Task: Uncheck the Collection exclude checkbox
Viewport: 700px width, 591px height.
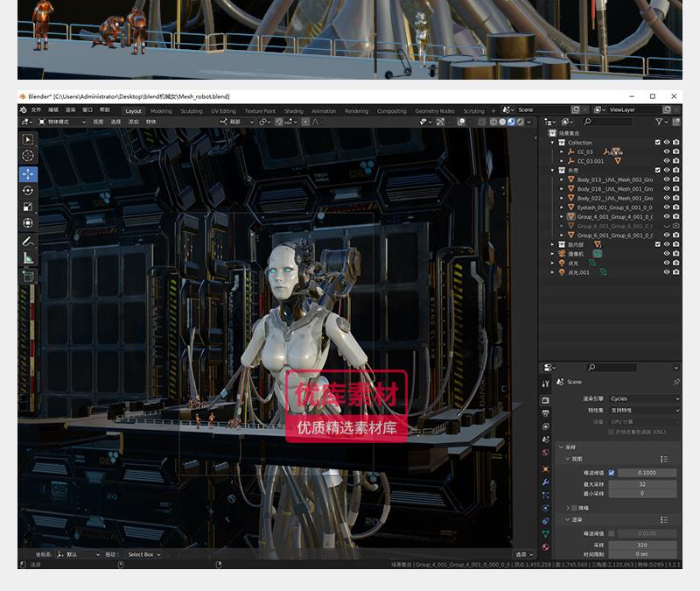Action: click(x=658, y=142)
